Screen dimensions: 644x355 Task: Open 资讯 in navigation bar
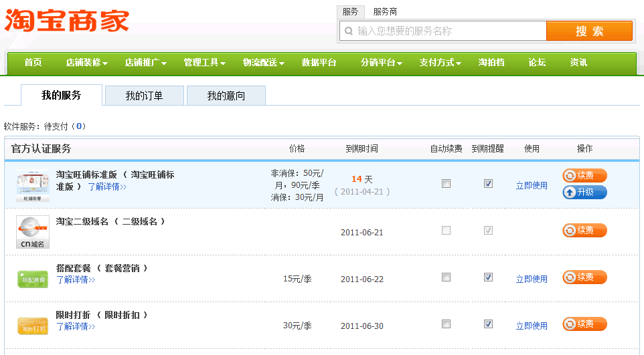point(578,62)
